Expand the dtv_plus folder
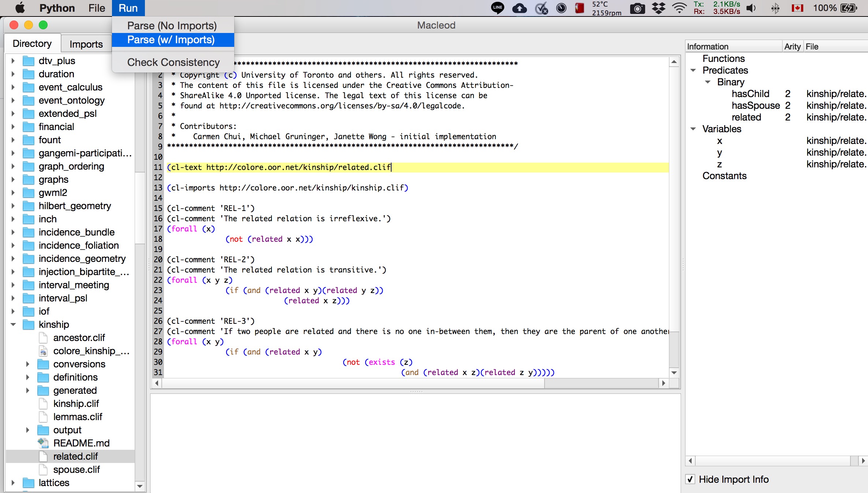Image resolution: width=868 pixels, height=493 pixels. (14, 60)
